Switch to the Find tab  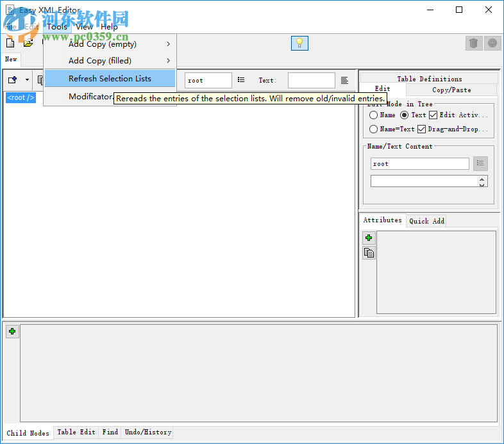tap(110, 432)
